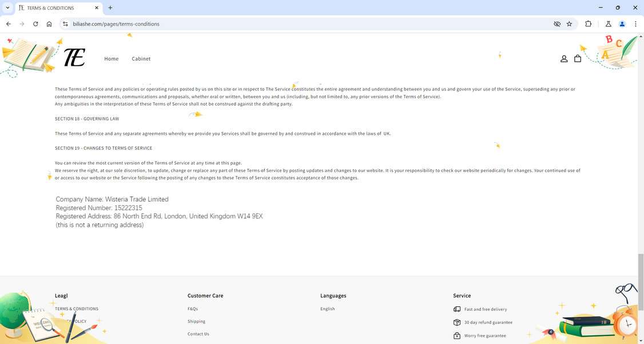Click the 30 day refund box icon
The image size is (644, 344).
pyautogui.click(x=457, y=322)
